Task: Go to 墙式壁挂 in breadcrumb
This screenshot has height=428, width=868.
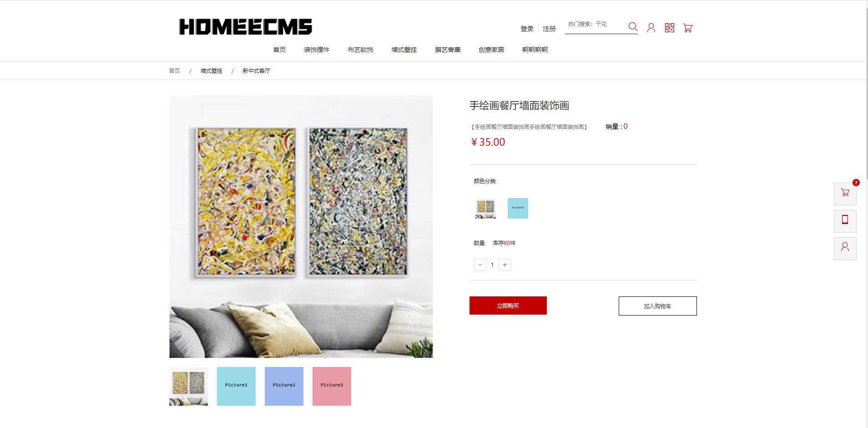Action: pyautogui.click(x=212, y=71)
